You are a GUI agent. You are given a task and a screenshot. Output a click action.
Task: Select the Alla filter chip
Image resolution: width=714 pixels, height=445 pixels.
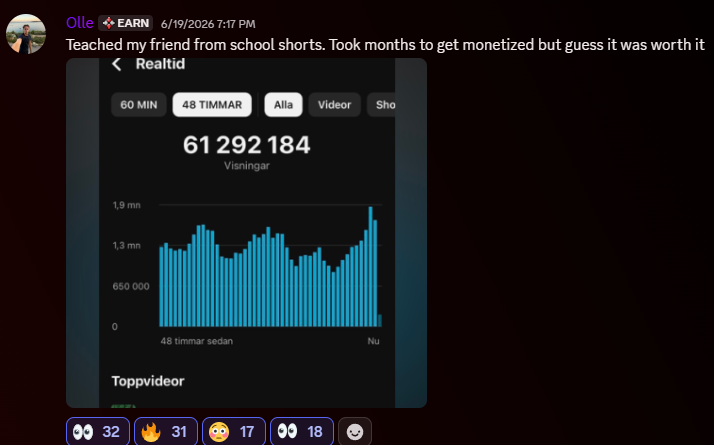click(x=283, y=105)
